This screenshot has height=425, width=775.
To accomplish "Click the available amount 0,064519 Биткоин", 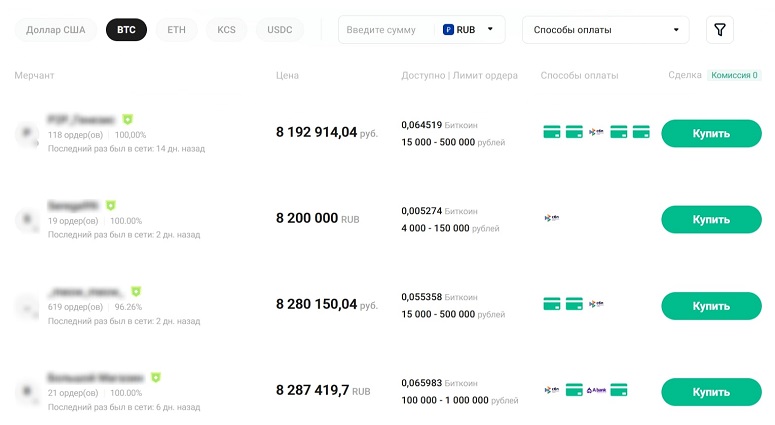I will (439, 125).
